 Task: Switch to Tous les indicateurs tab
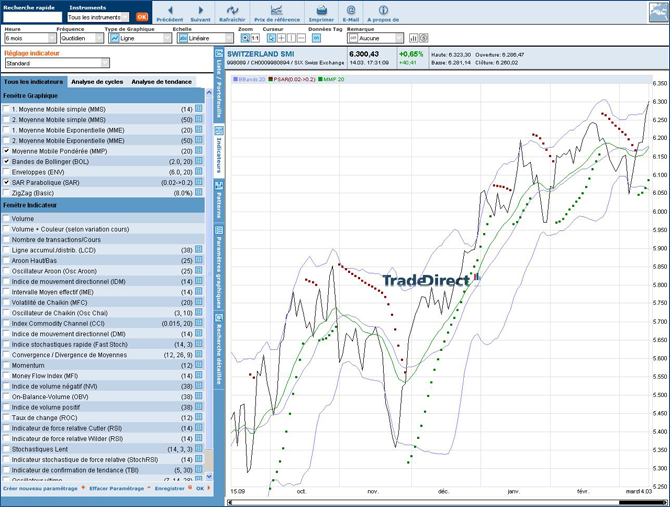[33, 82]
